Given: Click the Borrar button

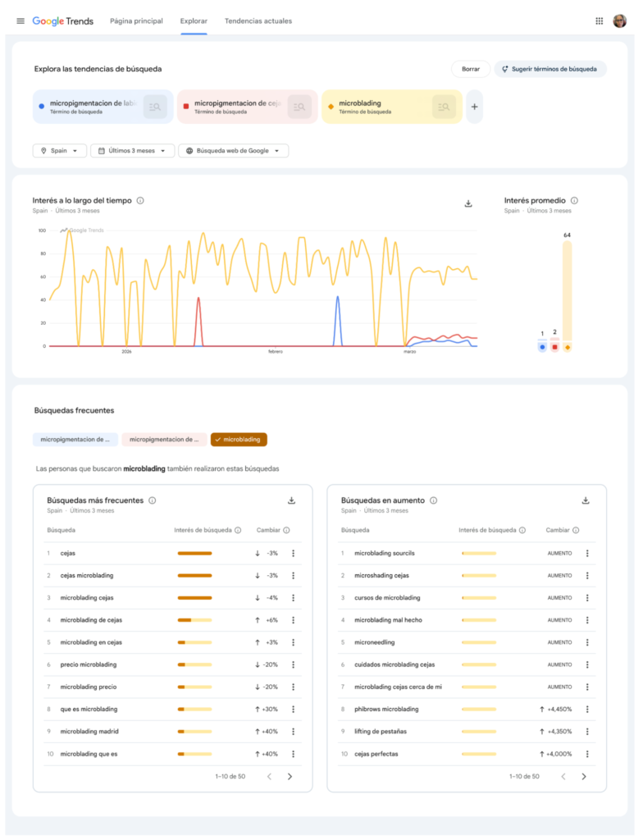Looking at the screenshot, I should coord(471,69).
